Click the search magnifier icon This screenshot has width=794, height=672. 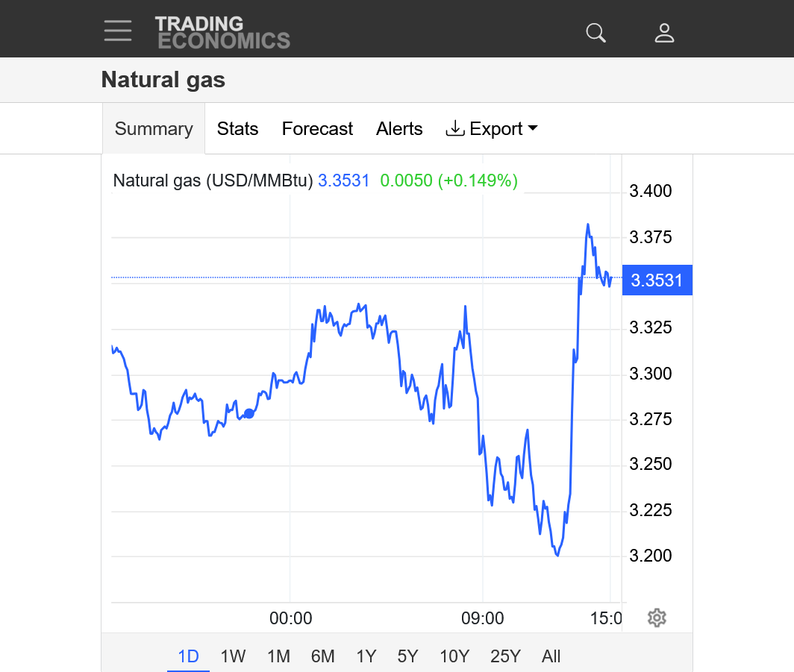595,33
